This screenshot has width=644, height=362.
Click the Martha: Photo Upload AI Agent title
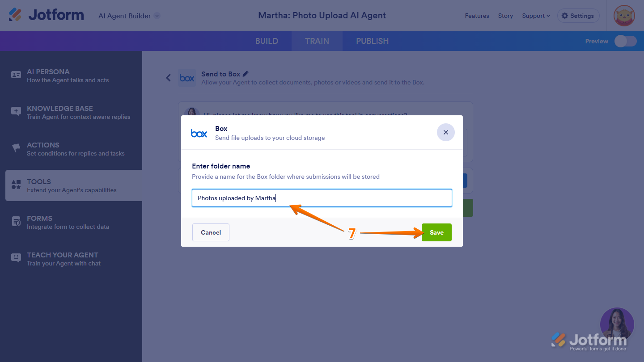coord(322,16)
